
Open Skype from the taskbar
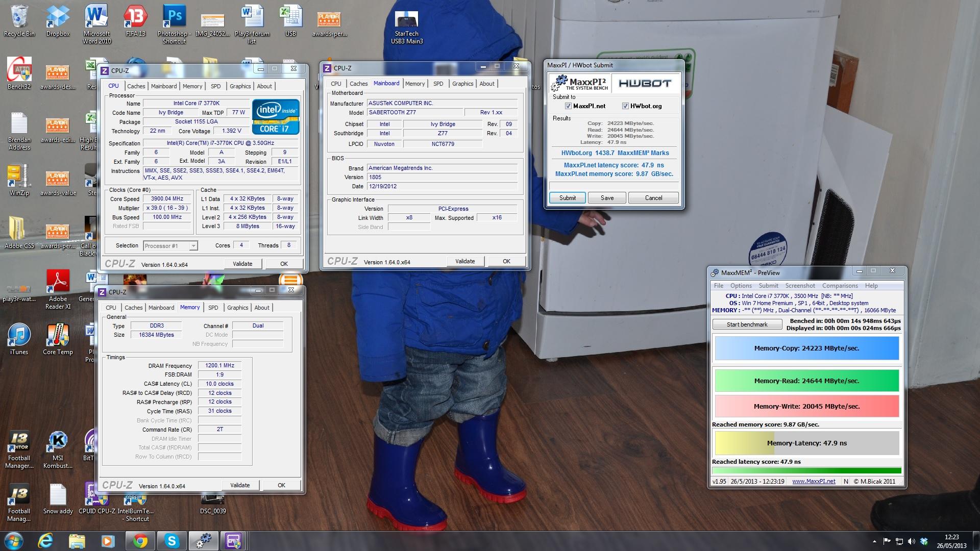coord(171,541)
